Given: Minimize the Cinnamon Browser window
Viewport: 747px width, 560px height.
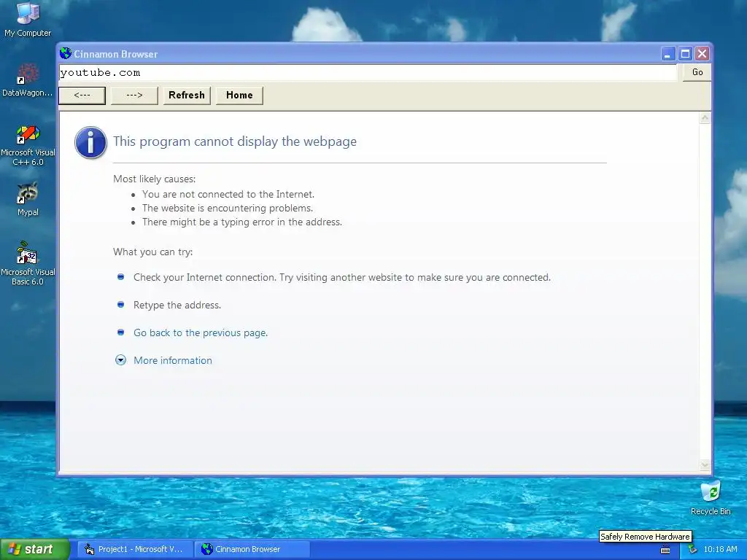Looking at the screenshot, I should [668, 54].
